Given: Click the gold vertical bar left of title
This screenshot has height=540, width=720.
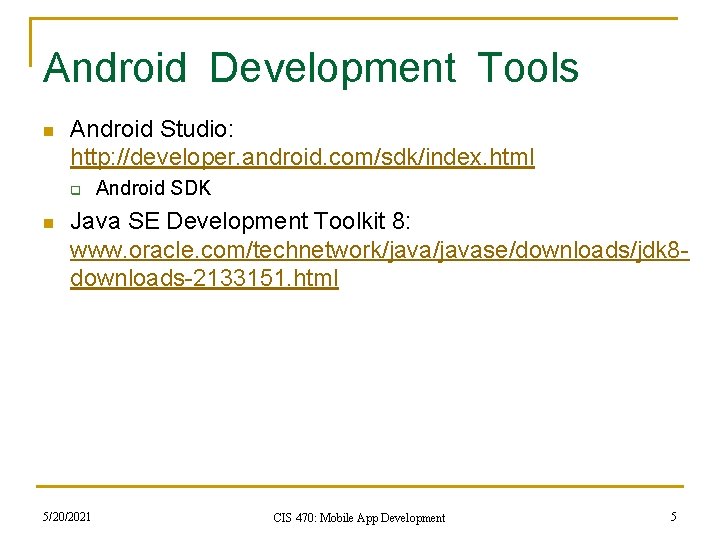Looking at the screenshot, I should pyautogui.click(x=31, y=42).
